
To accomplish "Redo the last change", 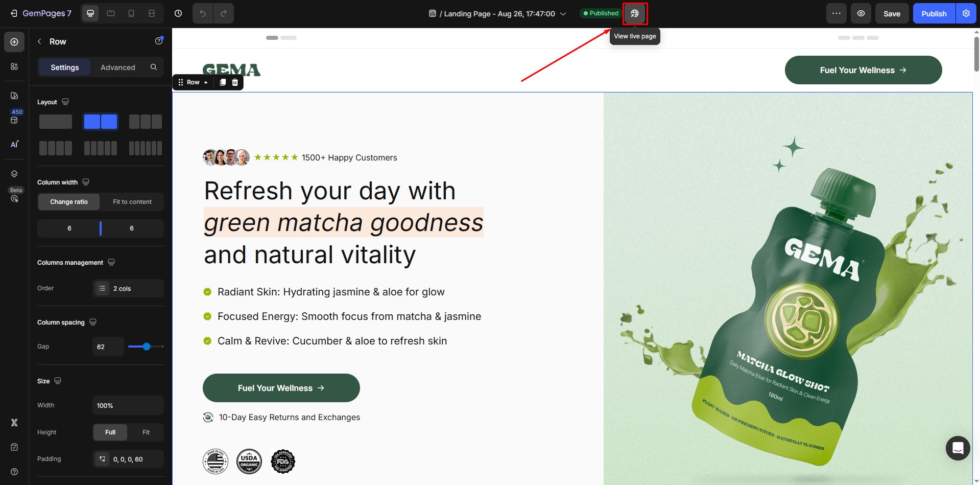I will (224, 13).
